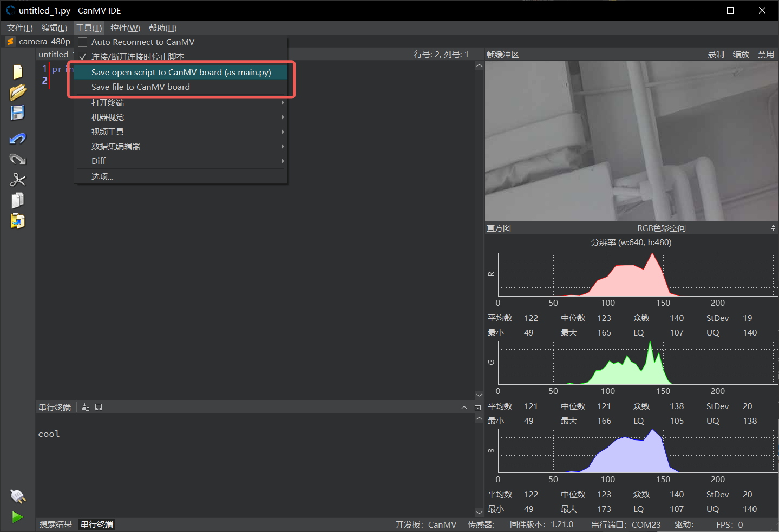Screen dimensions: 779x532
Task: Save the script using the floppy disk icon
Action: pos(17,113)
